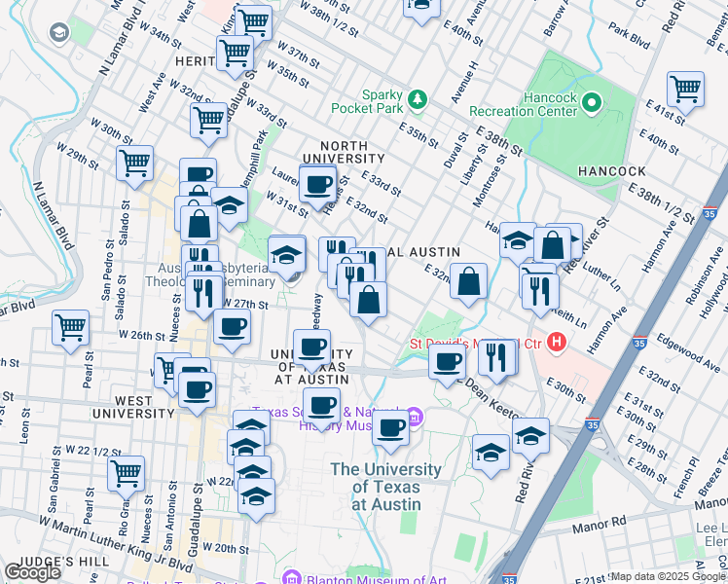Click the JUDGE'S HILL neighborhood label
The image size is (728, 584).
coord(63,562)
